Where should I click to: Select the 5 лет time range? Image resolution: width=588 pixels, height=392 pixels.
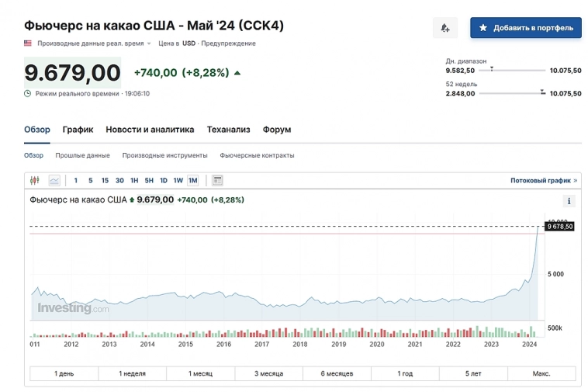click(x=473, y=373)
